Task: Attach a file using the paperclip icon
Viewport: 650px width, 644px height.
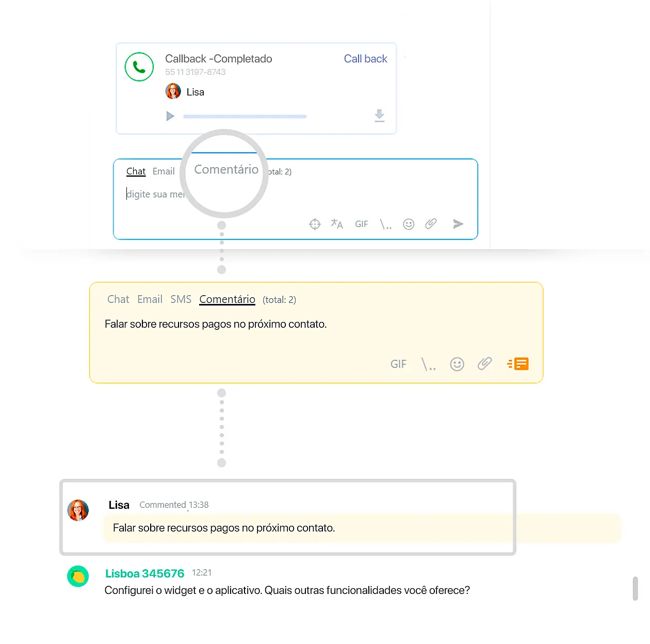Action: 431,223
